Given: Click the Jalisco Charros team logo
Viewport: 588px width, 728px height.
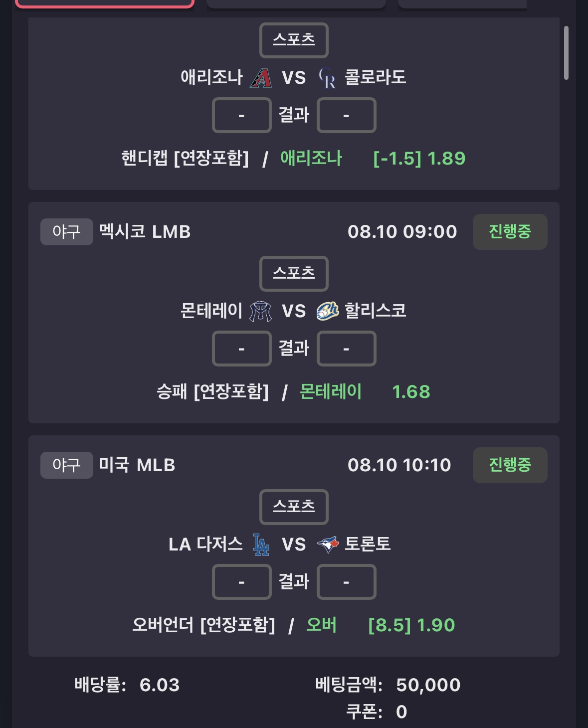Looking at the screenshot, I should [x=328, y=311].
